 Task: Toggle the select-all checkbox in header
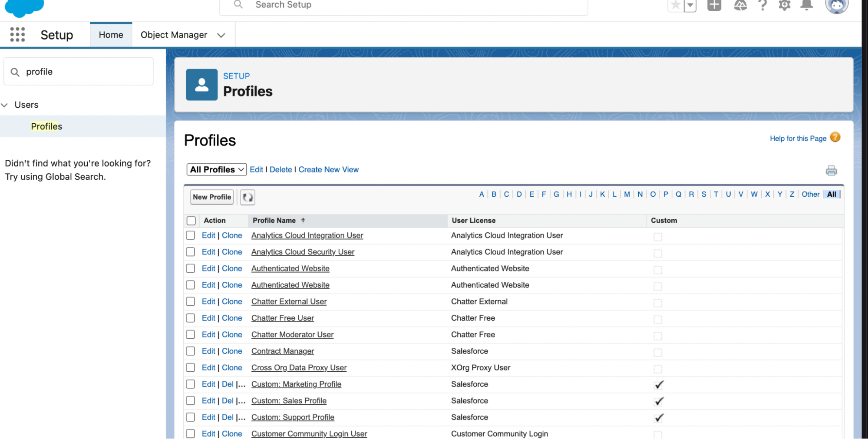coord(191,221)
